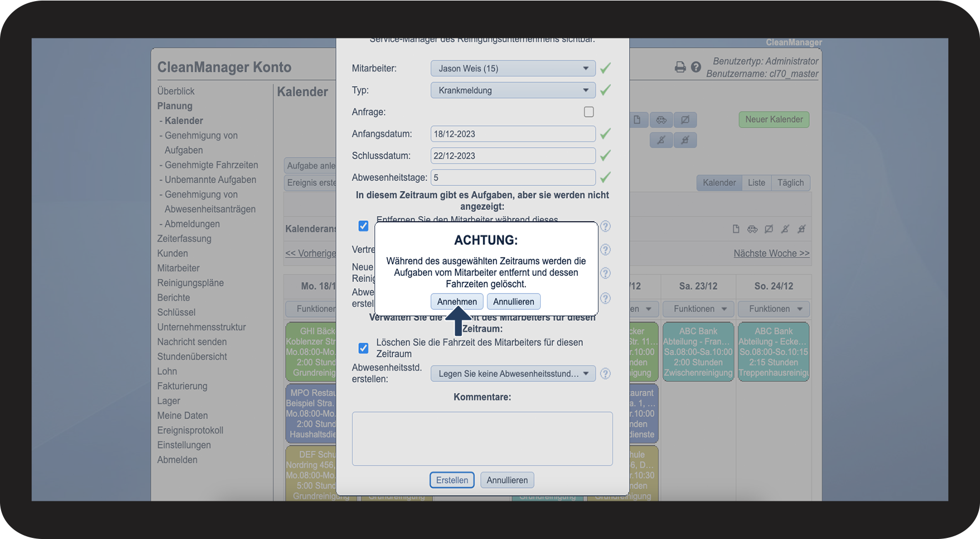The width and height of the screenshot is (980, 539).
Task: Click the car icon button in the top toolbar
Action: click(x=661, y=120)
